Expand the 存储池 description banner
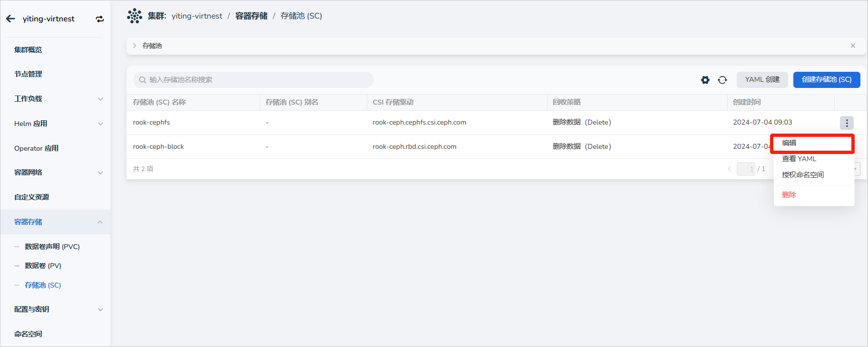This screenshot has width=868, height=347. coord(135,46)
